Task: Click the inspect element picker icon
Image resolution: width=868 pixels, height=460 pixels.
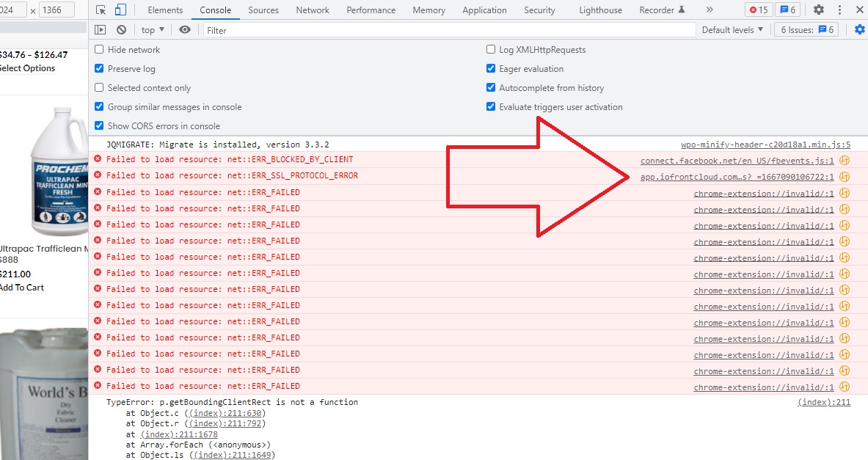Action: [x=101, y=10]
